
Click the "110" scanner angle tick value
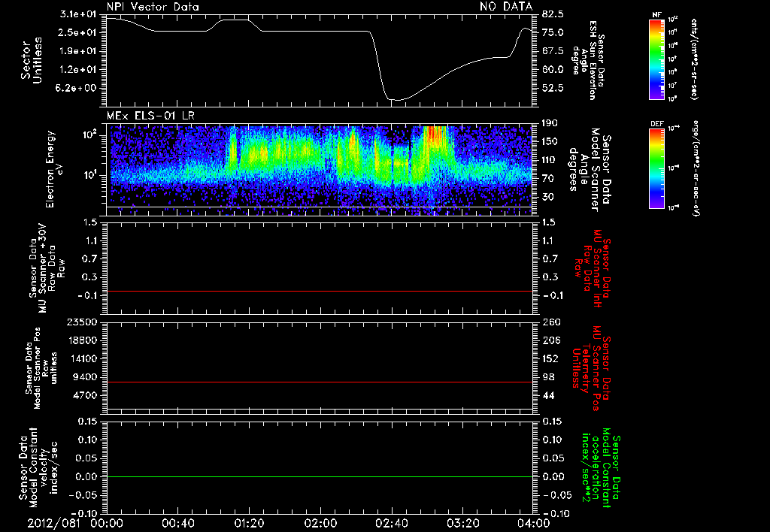pyautogui.click(x=550, y=160)
